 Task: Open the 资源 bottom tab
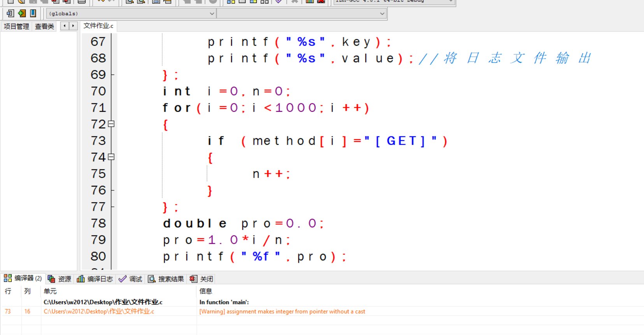pyautogui.click(x=60, y=279)
